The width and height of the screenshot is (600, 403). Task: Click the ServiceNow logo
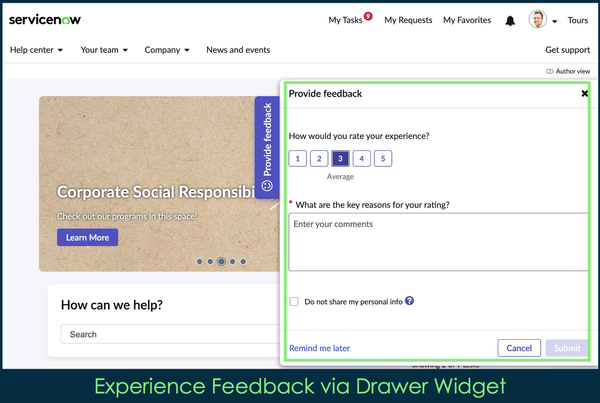coord(45,20)
